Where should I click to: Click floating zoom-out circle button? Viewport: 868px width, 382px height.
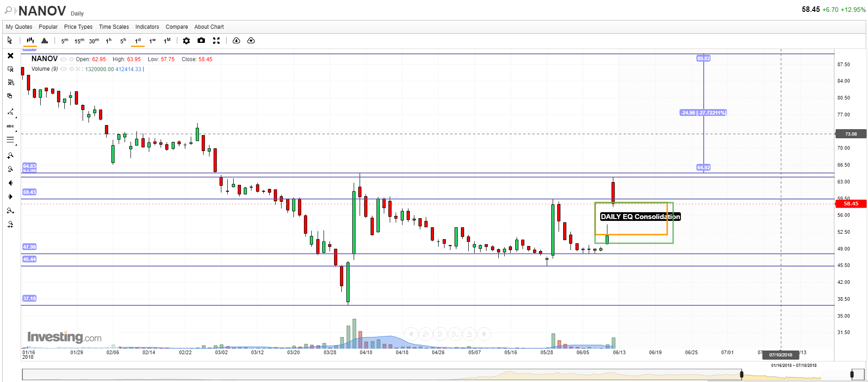(440, 334)
